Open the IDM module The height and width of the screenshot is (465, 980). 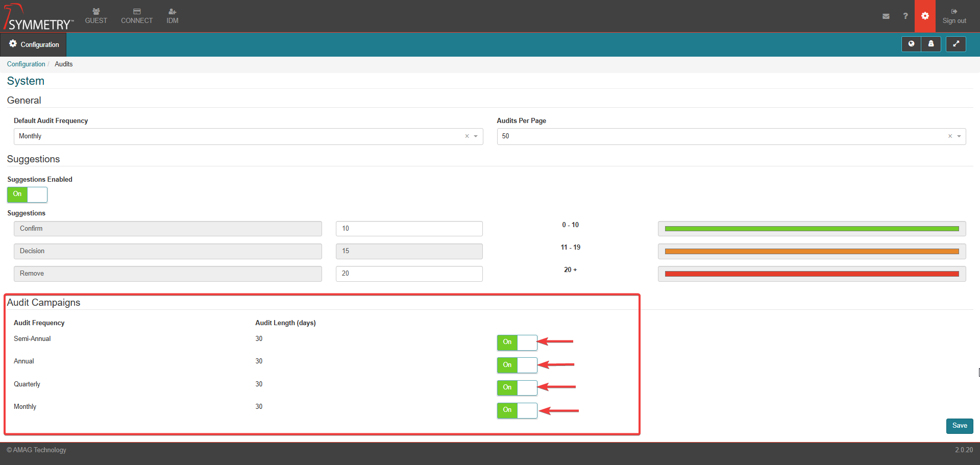[173, 16]
